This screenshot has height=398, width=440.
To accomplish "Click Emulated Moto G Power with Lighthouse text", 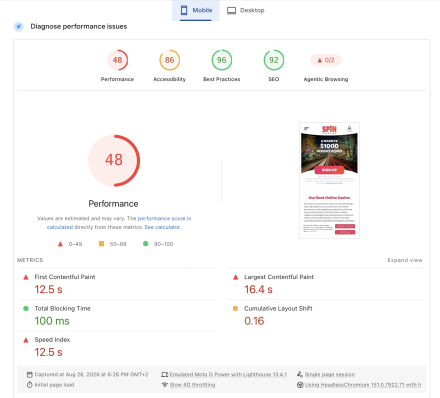I will (228, 375).
